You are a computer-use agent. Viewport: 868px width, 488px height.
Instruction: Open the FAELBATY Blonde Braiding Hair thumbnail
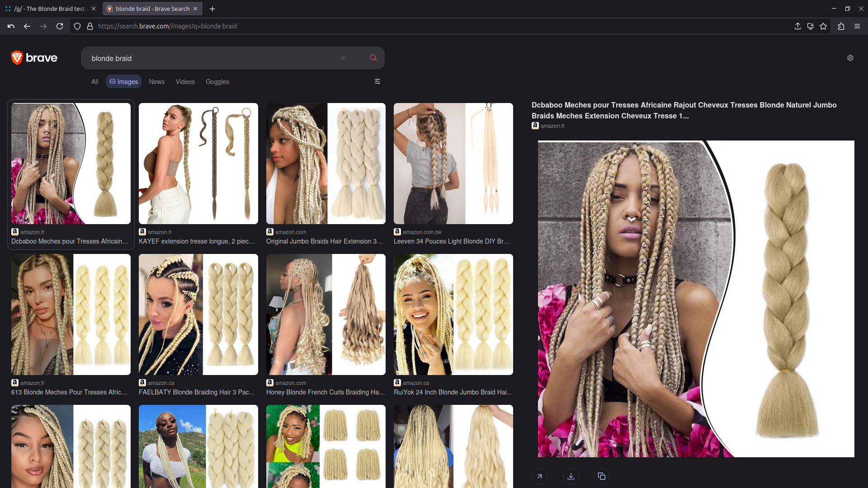pyautogui.click(x=198, y=314)
